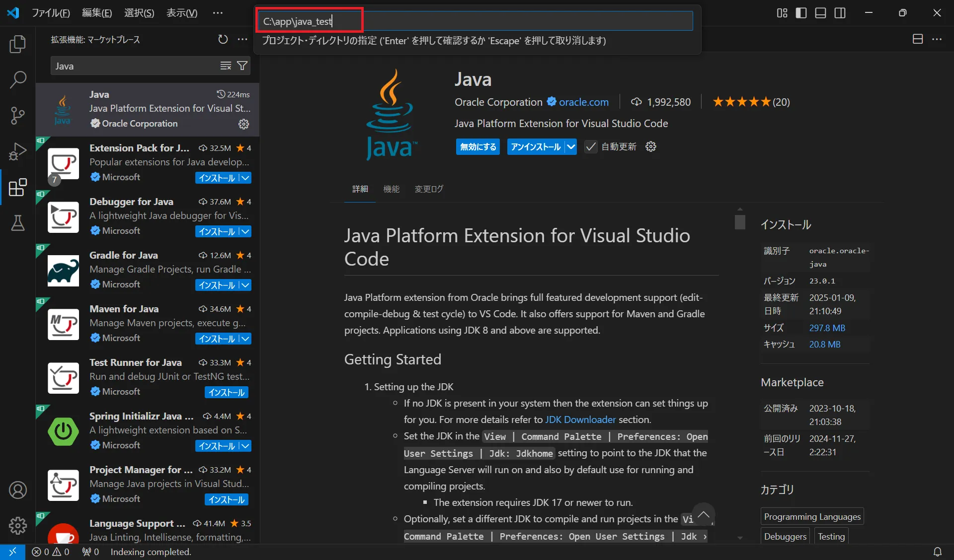Refresh the extensions marketplace list
Screen dimensions: 954x560
223,39
